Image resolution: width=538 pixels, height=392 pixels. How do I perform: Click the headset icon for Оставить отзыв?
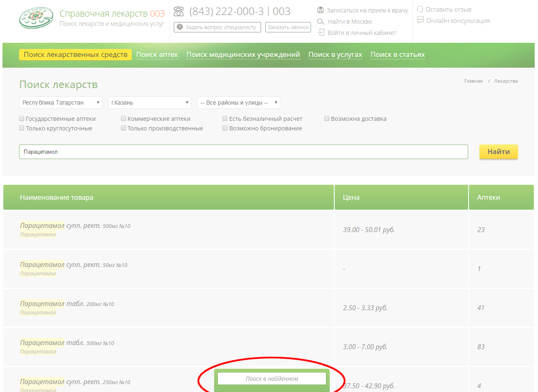point(420,9)
